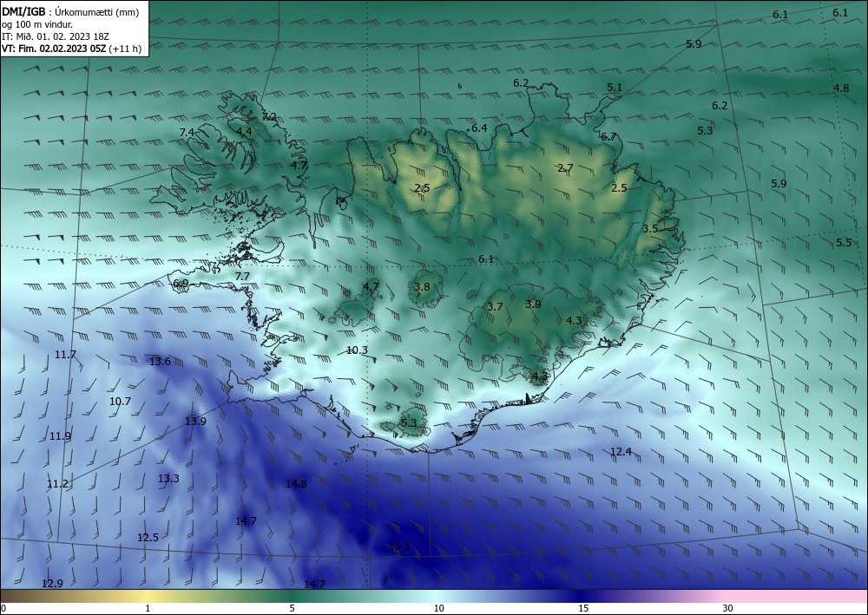The width and height of the screenshot is (868, 615).
Task: Click the map value 12.4
Action: [621, 452]
